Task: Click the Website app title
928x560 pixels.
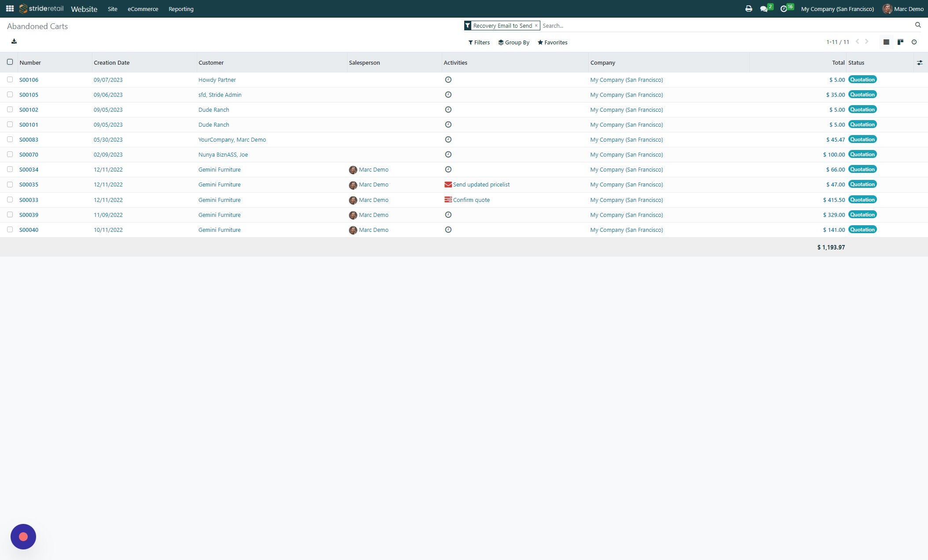Action: pos(84,9)
